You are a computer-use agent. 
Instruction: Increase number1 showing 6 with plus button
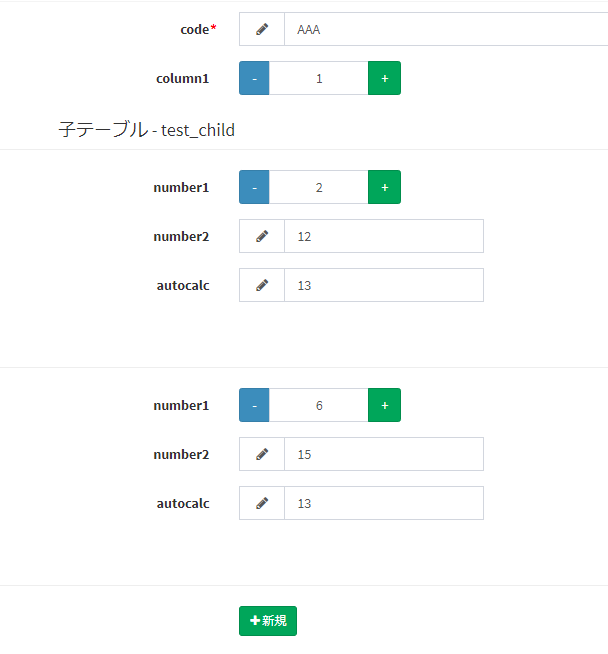coord(384,405)
